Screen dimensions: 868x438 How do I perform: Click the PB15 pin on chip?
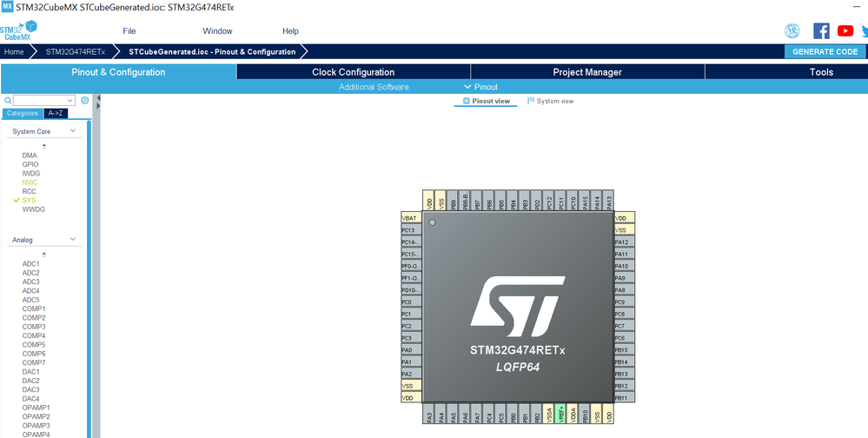tap(625, 350)
